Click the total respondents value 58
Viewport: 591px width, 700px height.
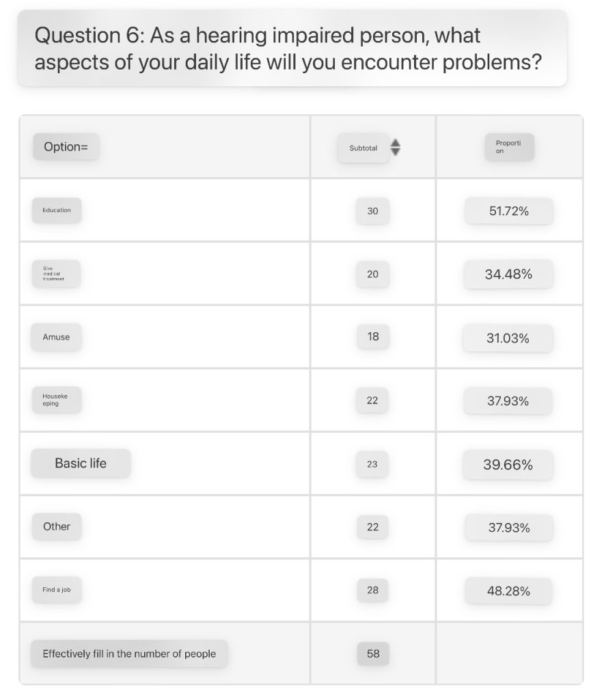click(x=373, y=654)
